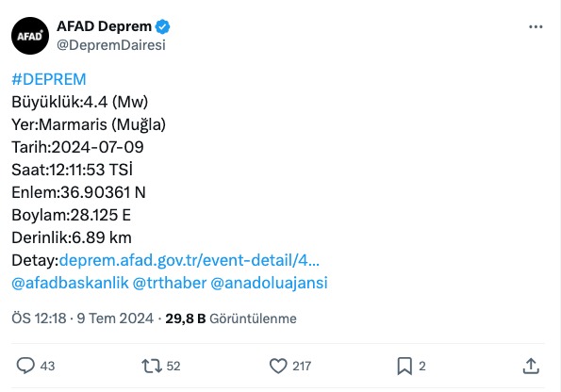Visit the @anadoluajansi mention
Image resolution: width=561 pixels, height=392 pixels.
click(x=269, y=283)
